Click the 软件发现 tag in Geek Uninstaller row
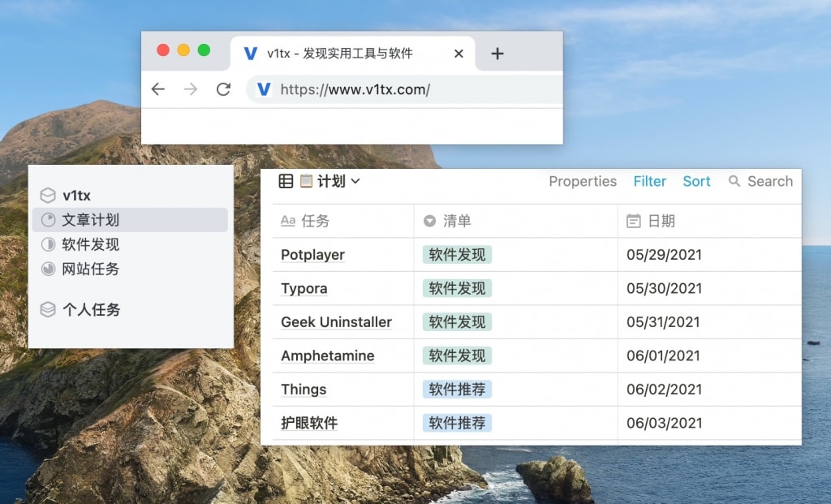 [x=457, y=322]
